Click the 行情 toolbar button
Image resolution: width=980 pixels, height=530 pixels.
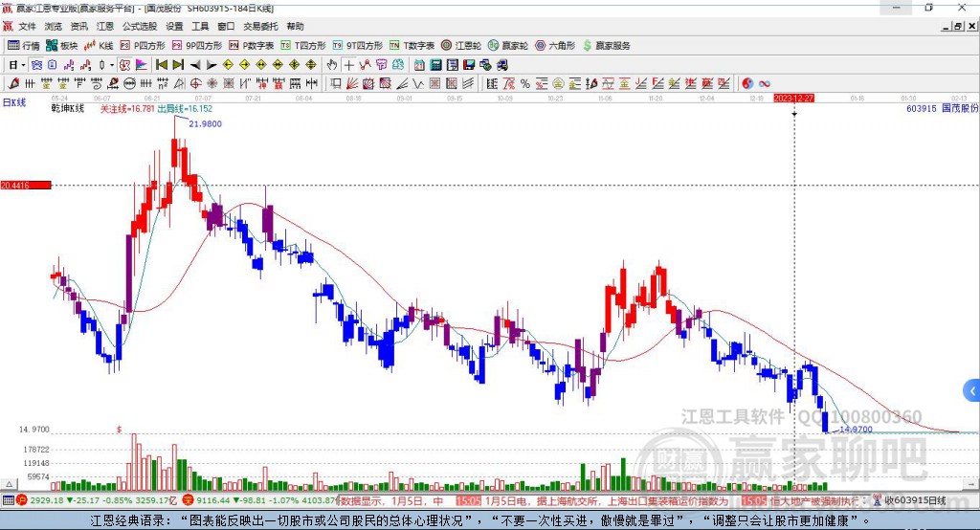point(23,46)
